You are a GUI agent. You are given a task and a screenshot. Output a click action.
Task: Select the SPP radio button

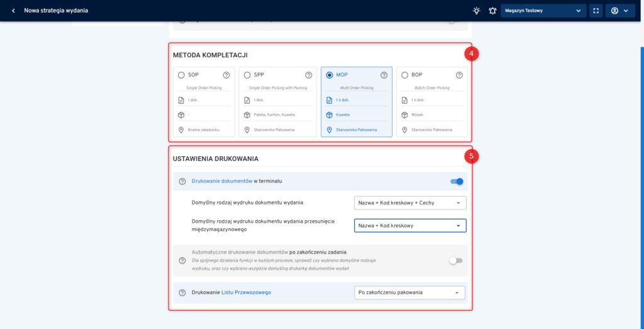click(x=247, y=75)
